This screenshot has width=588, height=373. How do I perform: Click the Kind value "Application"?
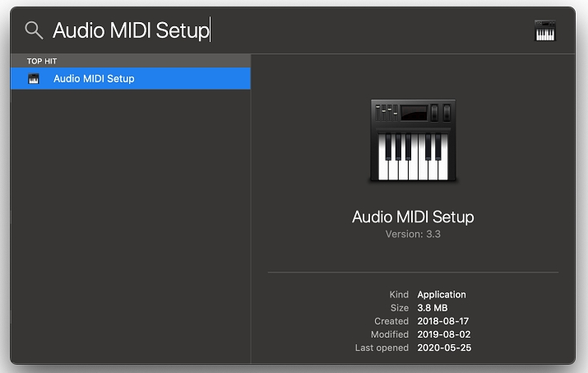click(x=442, y=295)
